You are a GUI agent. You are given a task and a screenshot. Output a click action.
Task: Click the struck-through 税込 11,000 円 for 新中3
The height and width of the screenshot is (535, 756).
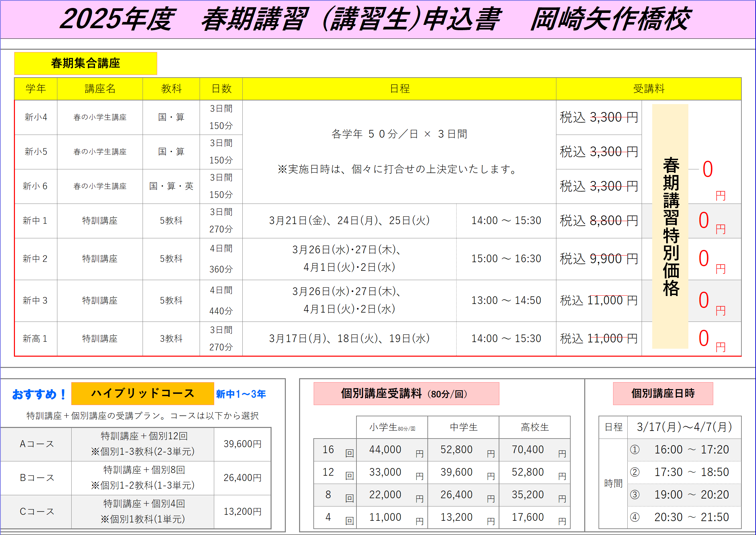tap(598, 301)
